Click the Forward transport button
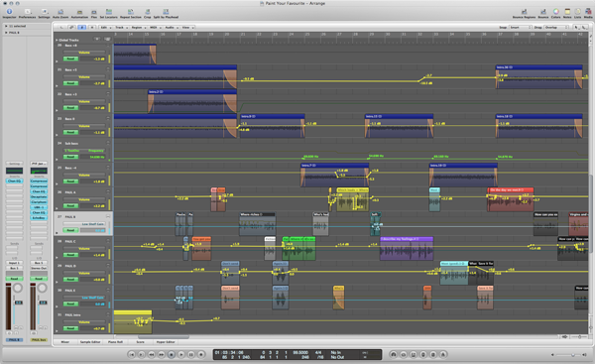This screenshot has width=595, height=364. point(162,354)
